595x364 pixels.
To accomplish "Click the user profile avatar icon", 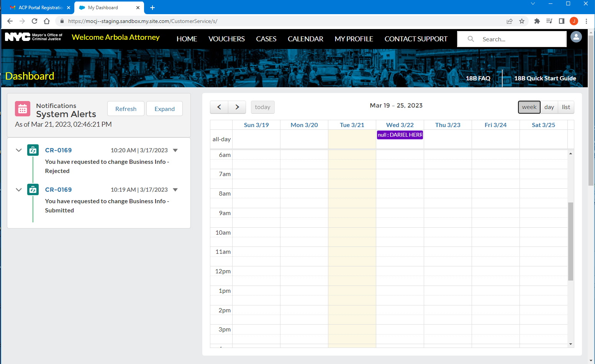I will tap(576, 37).
